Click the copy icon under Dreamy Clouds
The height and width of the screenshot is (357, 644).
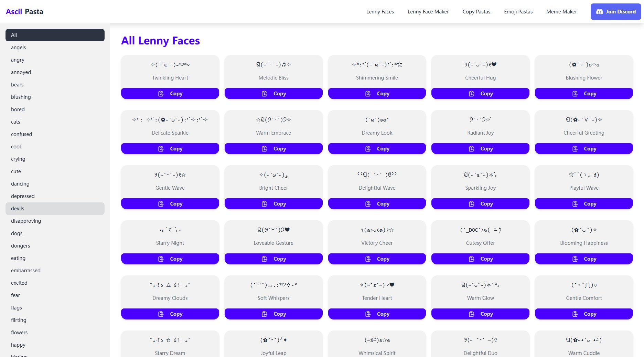click(161, 314)
